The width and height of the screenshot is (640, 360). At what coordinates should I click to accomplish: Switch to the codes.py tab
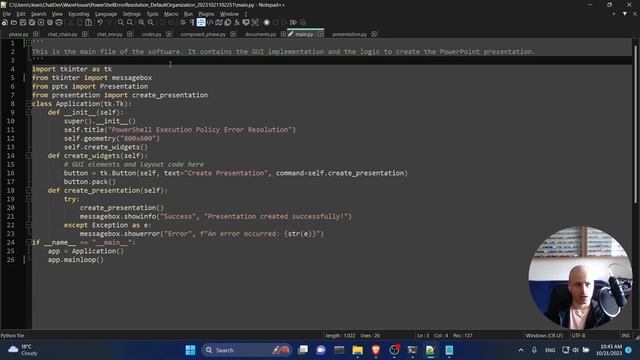(x=151, y=34)
